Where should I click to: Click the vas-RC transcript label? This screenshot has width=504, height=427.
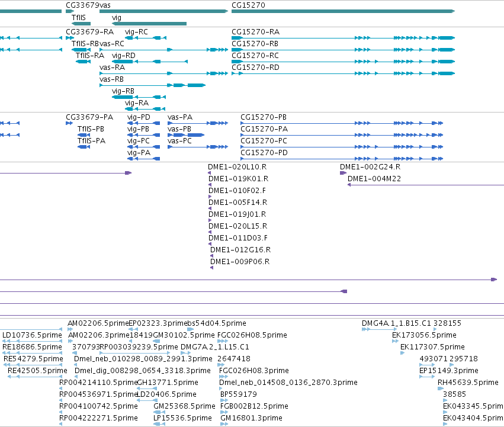pyautogui.click(x=112, y=44)
